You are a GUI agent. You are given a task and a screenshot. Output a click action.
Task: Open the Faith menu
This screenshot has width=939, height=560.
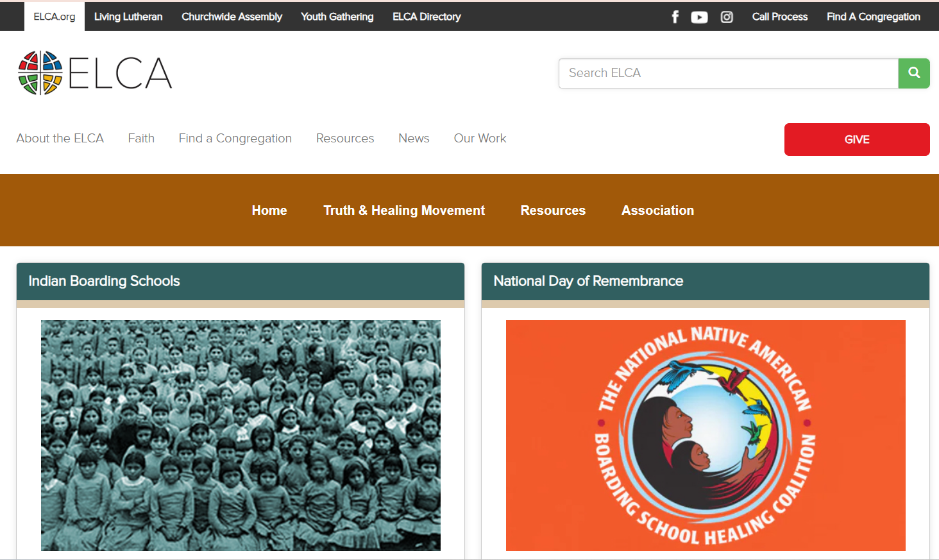point(141,139)
